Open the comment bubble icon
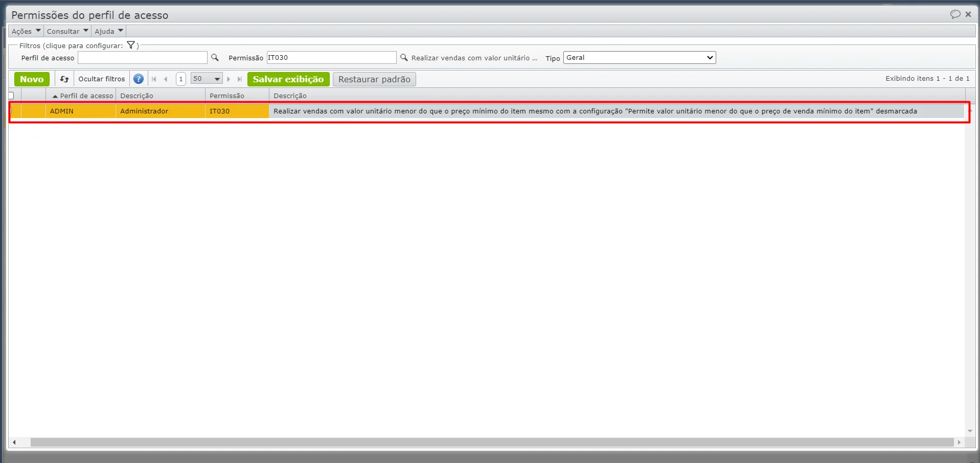980x463 pixels. coord(955,14)
